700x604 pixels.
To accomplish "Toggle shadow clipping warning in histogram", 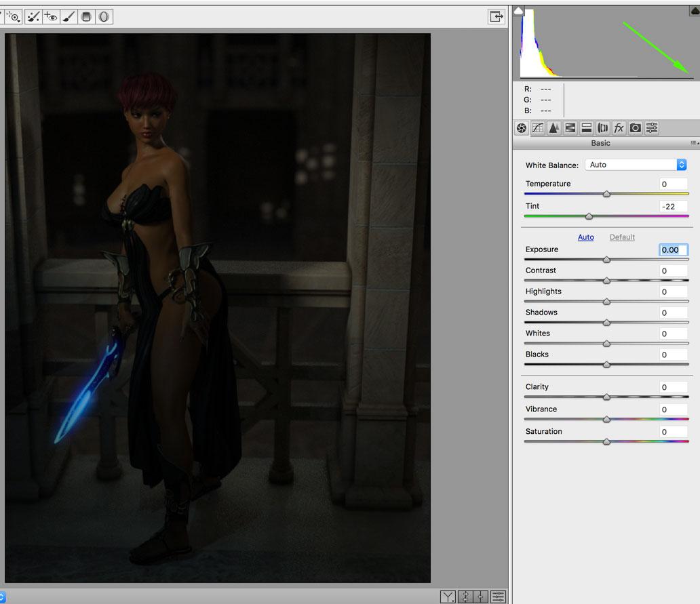I will [x=518, y=11].
